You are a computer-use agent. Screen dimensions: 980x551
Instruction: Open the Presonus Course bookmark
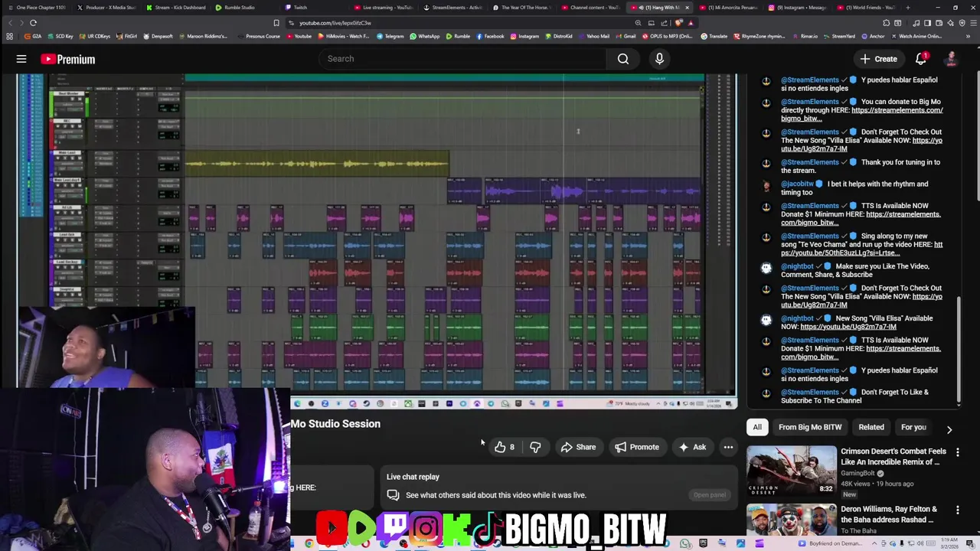click(x=260, y=36)
